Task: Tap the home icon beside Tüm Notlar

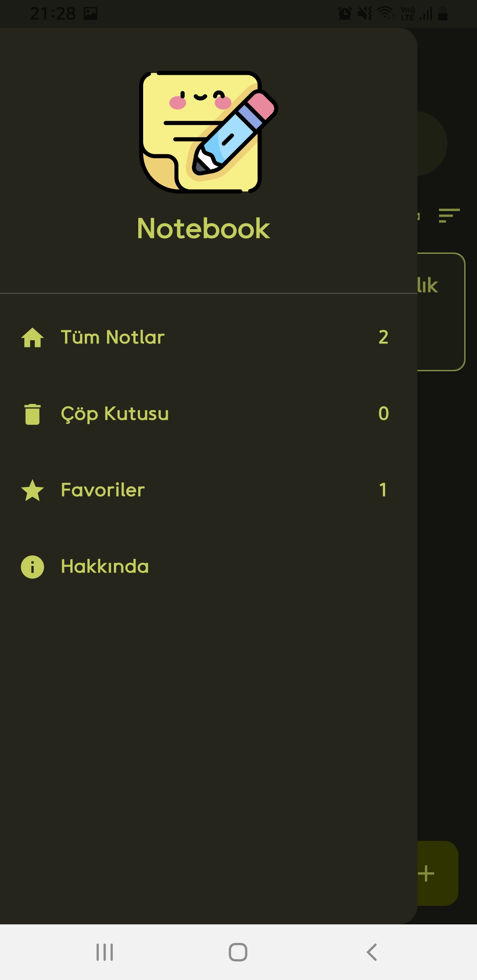Action: (x=32, y=338)
